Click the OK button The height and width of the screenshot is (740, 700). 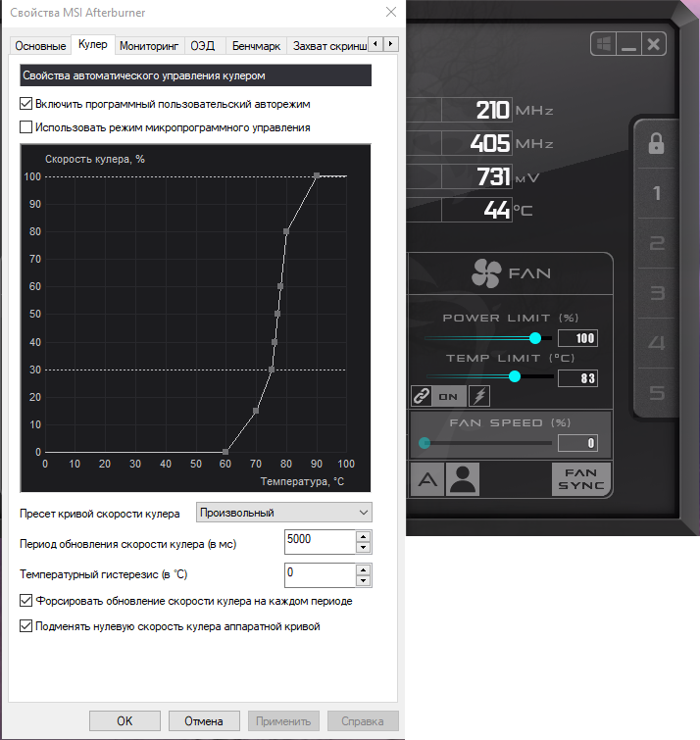tap(125, 720)
